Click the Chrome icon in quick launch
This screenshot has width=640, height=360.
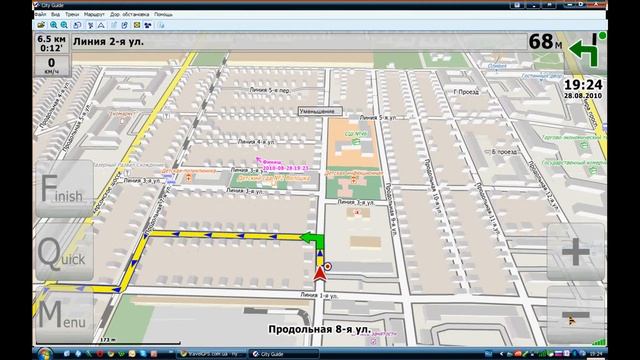110,353
